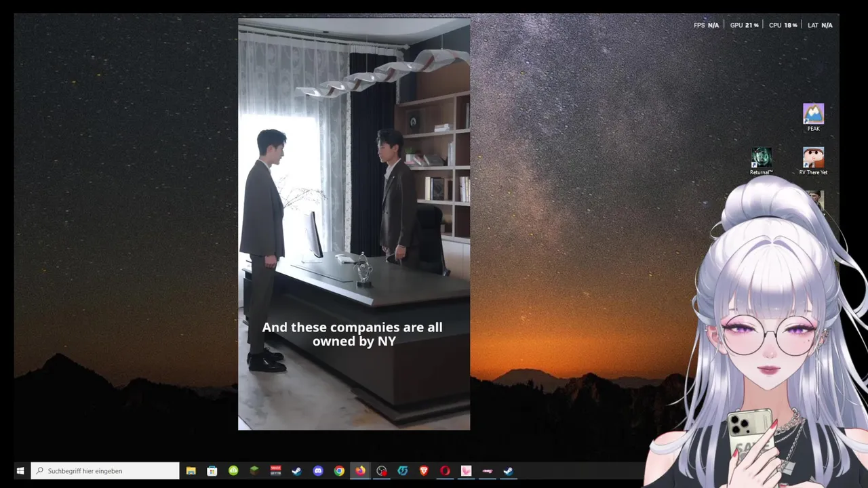Open Opera browser from the taskbar
This screenshot has width=868, height=488.
445,470
